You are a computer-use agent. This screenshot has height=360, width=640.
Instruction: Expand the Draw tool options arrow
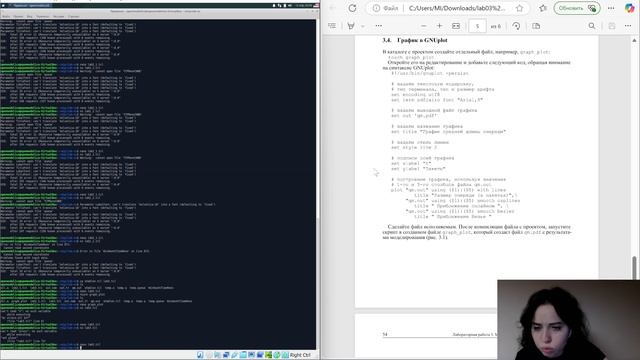(362, 26)
